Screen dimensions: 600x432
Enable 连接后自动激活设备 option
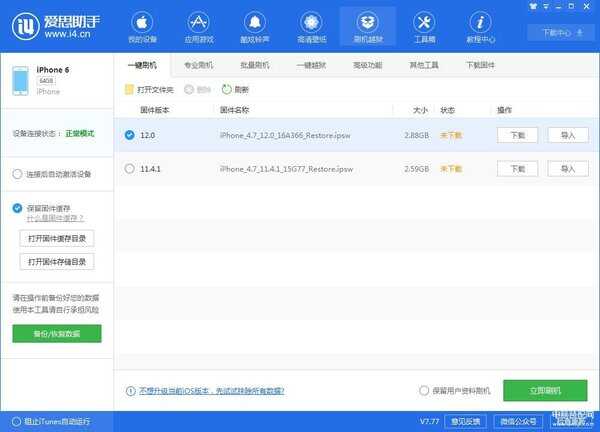[17, 174]
